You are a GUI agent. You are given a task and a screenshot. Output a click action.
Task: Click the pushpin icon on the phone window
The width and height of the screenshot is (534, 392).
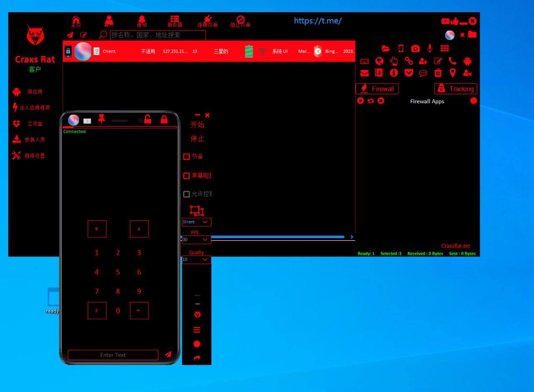[101, 119]
